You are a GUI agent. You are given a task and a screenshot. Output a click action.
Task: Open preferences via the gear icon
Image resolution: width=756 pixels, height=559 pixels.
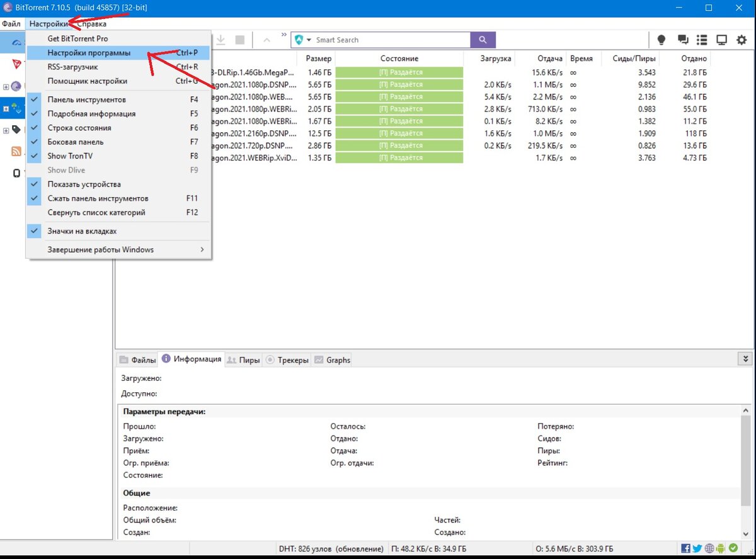point(742,40)
